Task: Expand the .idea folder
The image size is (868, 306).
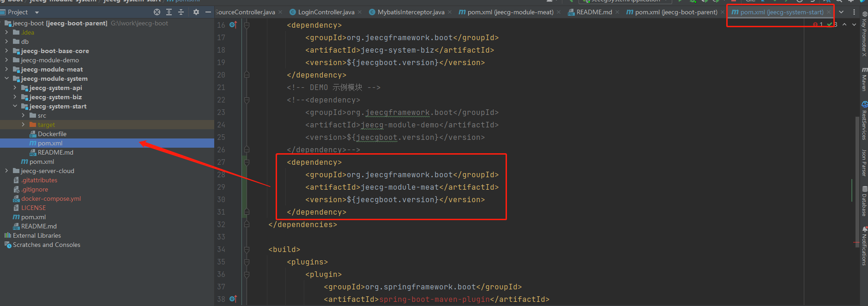Action: [6, 32]
